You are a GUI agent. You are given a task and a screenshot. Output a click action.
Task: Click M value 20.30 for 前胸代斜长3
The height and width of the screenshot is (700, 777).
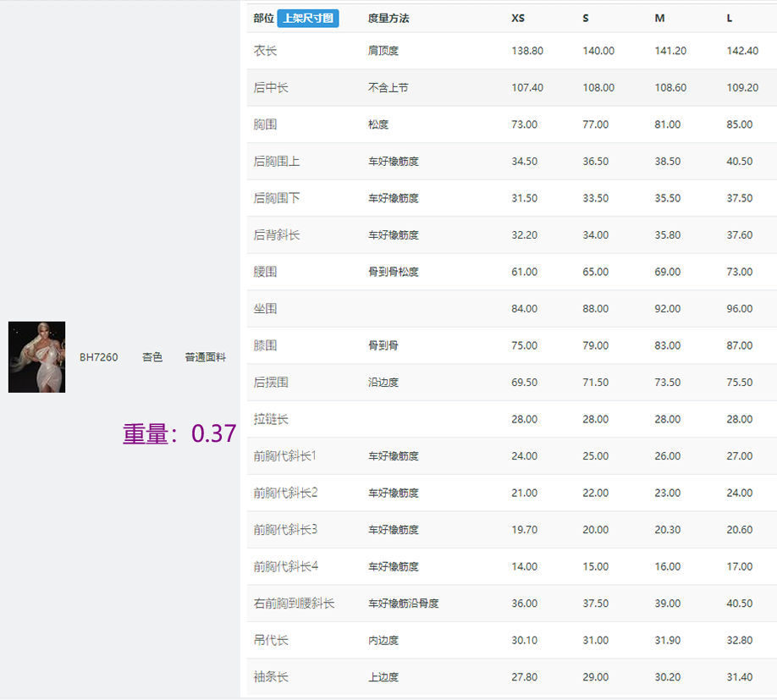pyautogui.click(x=668, y=530)
